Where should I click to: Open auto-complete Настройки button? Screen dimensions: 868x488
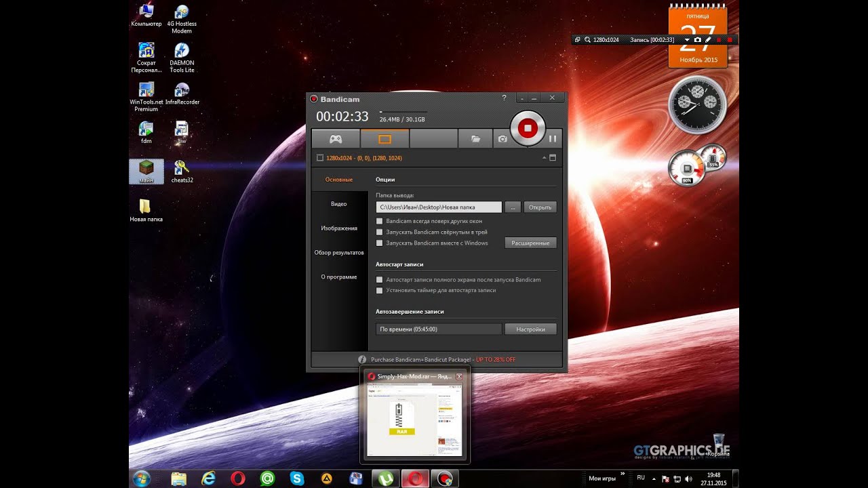tap(530, 329)
